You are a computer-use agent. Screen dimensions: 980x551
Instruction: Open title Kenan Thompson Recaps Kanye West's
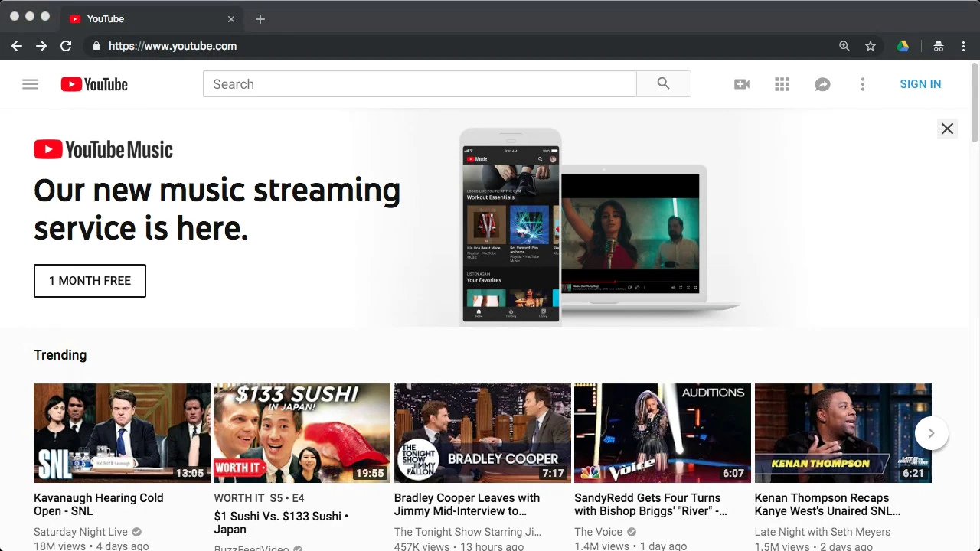pos(828,504)
